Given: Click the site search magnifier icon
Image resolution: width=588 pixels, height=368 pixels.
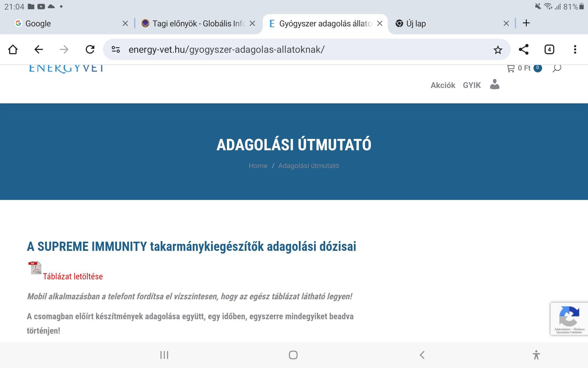Looking at the screenshot, I should [556, 68].
